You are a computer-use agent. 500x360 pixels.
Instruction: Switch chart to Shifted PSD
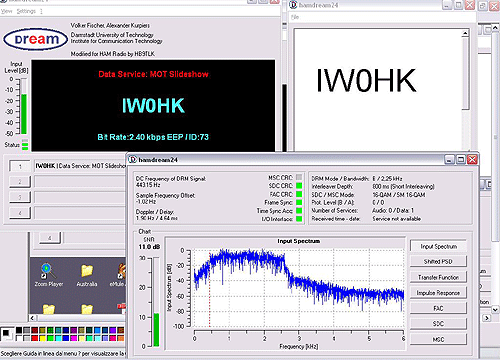tap(438, 262)
